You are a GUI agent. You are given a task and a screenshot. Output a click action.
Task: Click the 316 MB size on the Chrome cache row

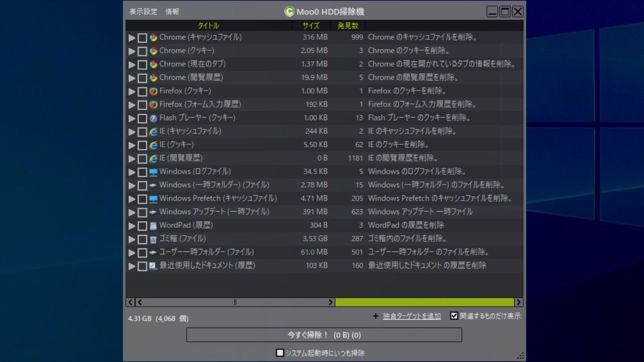315,37
